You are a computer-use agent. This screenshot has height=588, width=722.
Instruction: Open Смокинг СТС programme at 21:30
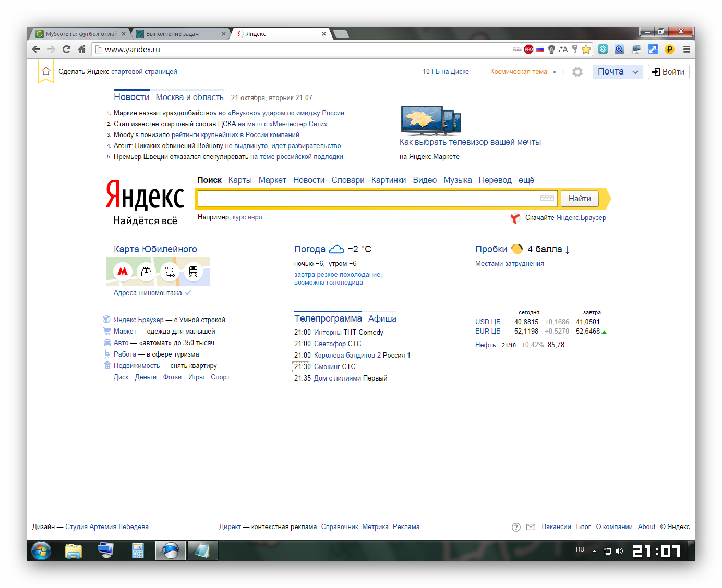pos(334,366)
